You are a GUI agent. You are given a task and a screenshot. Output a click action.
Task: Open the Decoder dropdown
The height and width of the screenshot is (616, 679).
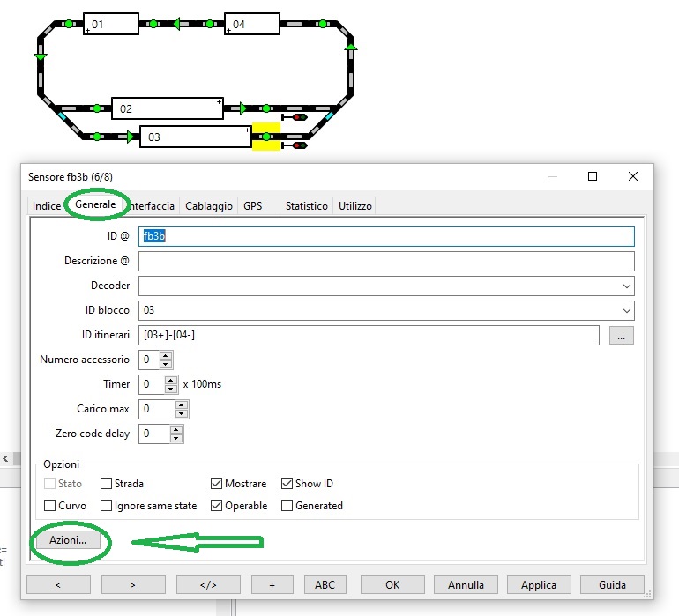(626, 286)
